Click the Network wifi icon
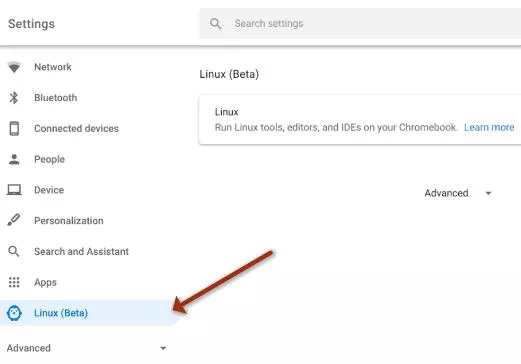 tap(14, 67)
